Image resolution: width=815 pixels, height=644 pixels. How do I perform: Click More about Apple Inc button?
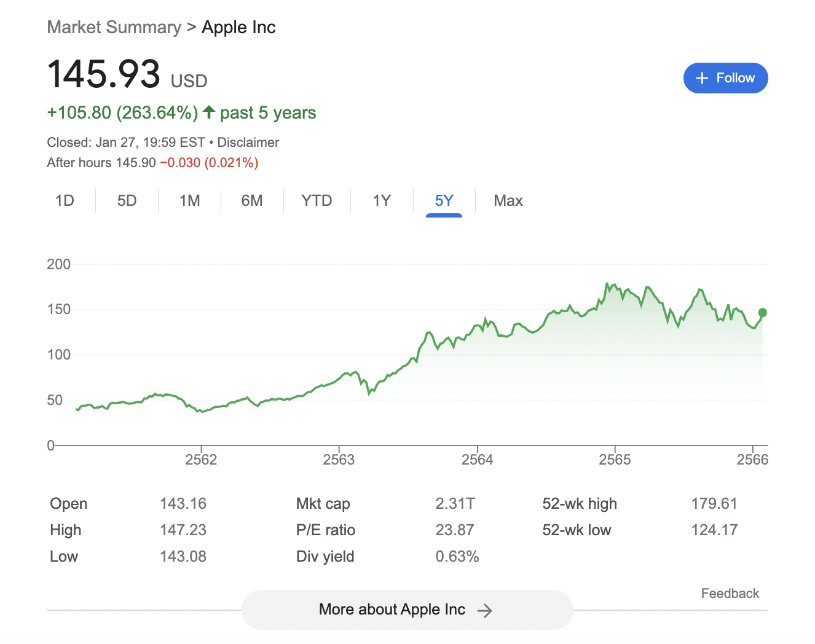point(407,610)
